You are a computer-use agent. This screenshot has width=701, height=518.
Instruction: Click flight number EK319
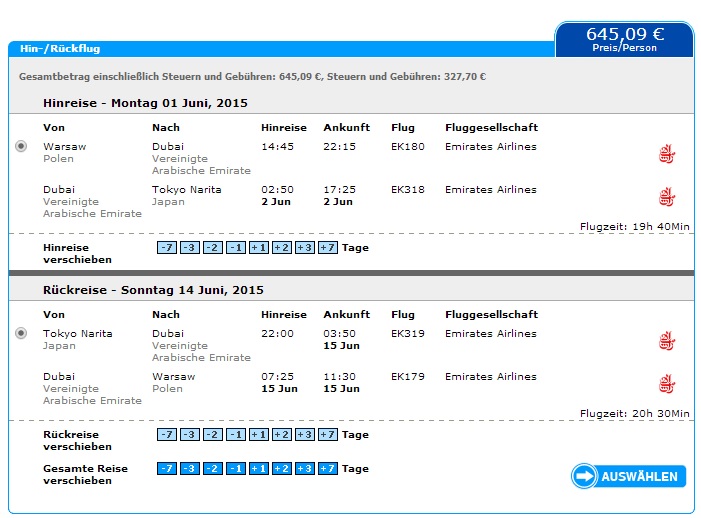pyautogui.click(x=408, y=333)
